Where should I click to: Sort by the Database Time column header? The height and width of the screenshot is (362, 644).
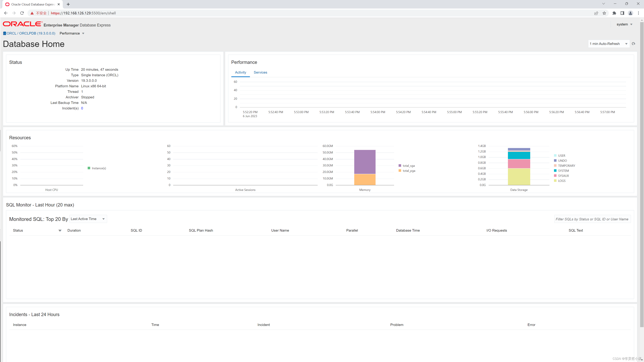(408, 230)
